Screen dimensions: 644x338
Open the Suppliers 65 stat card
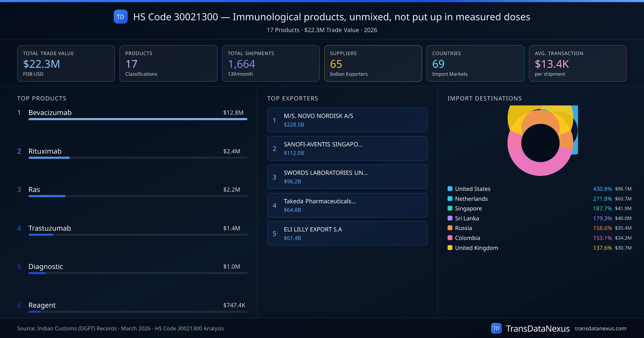(373, 63)
